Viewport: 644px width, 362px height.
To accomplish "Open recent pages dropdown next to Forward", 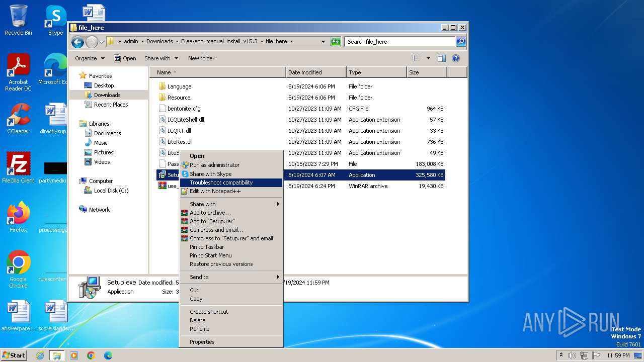I will [101, 42].
